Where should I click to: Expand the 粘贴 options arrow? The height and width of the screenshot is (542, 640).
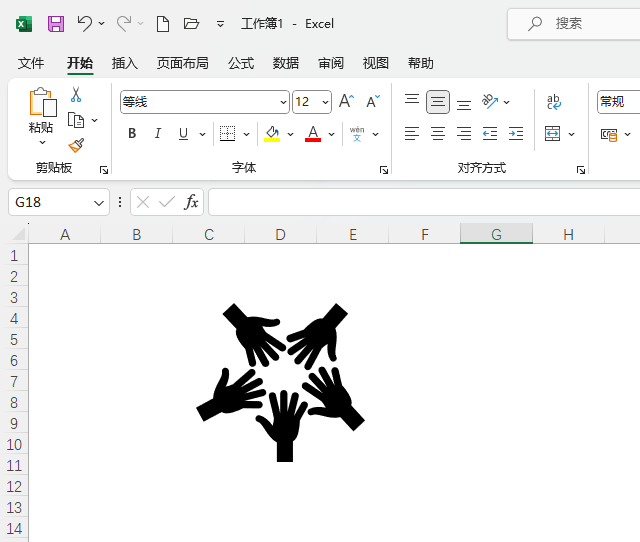[42, 142]
